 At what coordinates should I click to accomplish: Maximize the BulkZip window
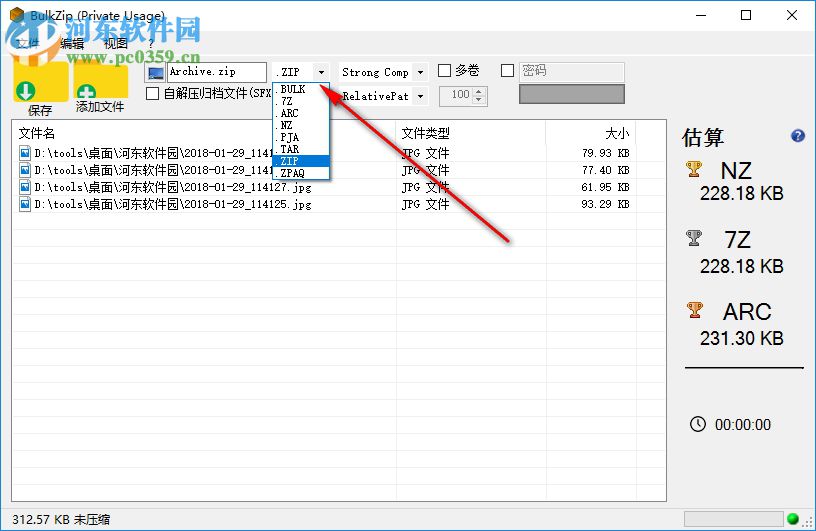click(x=746, y=15)
